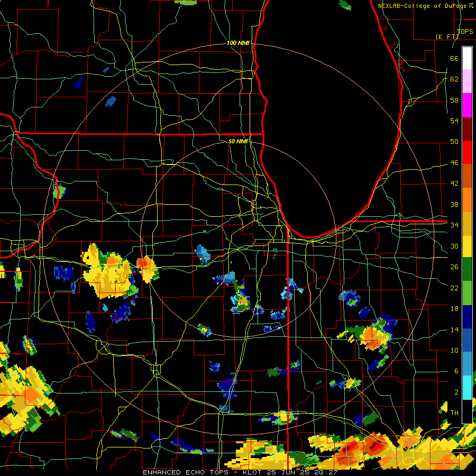Click the legend value '62'
Screen dimensions: 476x476
[x=454, y=79]
